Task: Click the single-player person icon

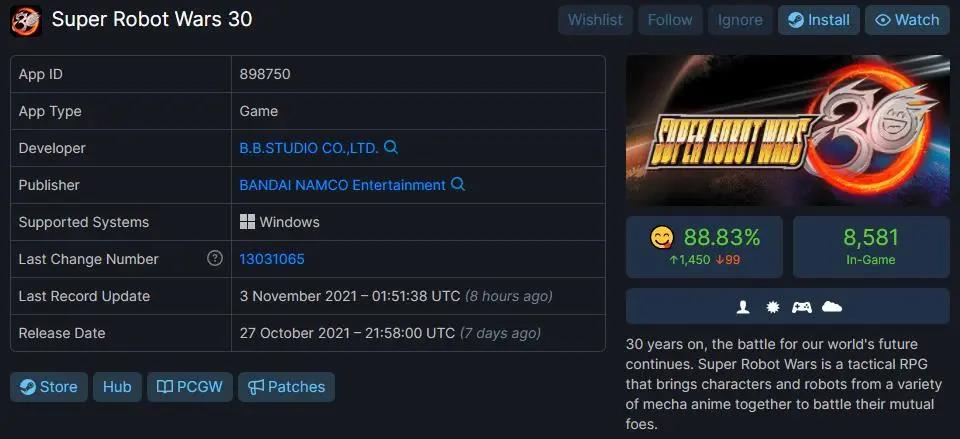Action: coord(743,307)
